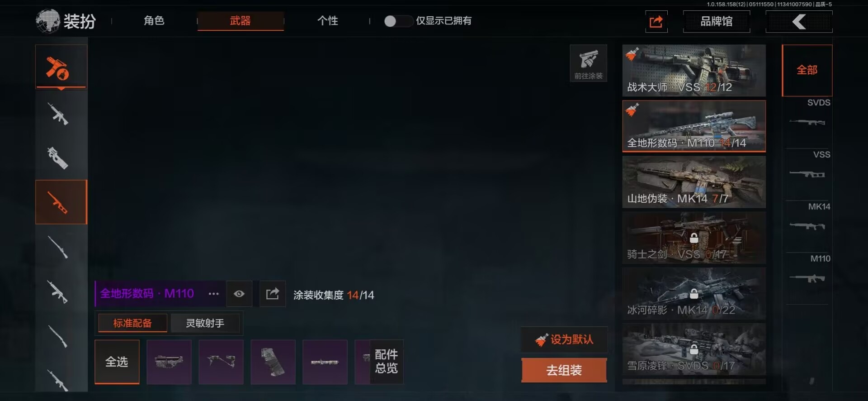The height and width of the screenshot is (401, 868).
Task: Open the share icon in top bar
Action: tap(656, 21)
